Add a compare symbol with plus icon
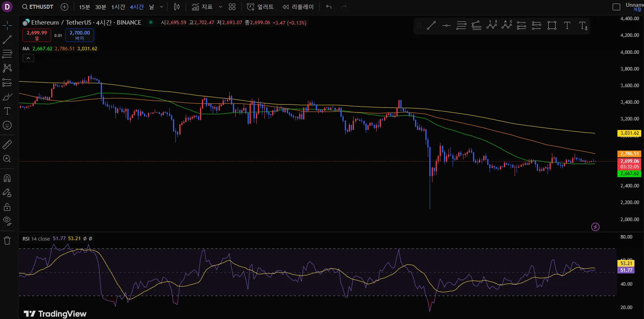The height and width of the screenshot is (319, 644). [x=65, y=7]
